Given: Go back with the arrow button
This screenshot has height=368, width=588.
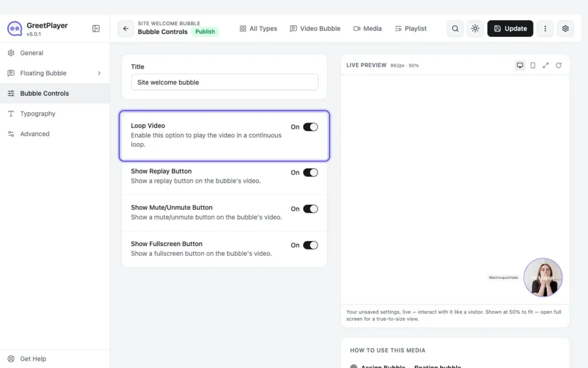Looking at the screenshot, I should click(126, 29).
